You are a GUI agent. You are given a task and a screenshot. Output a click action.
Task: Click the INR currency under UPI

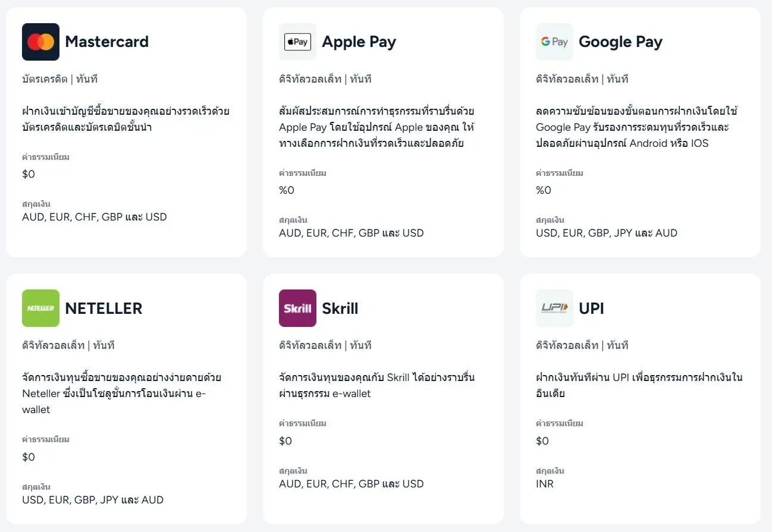(545, 484)
